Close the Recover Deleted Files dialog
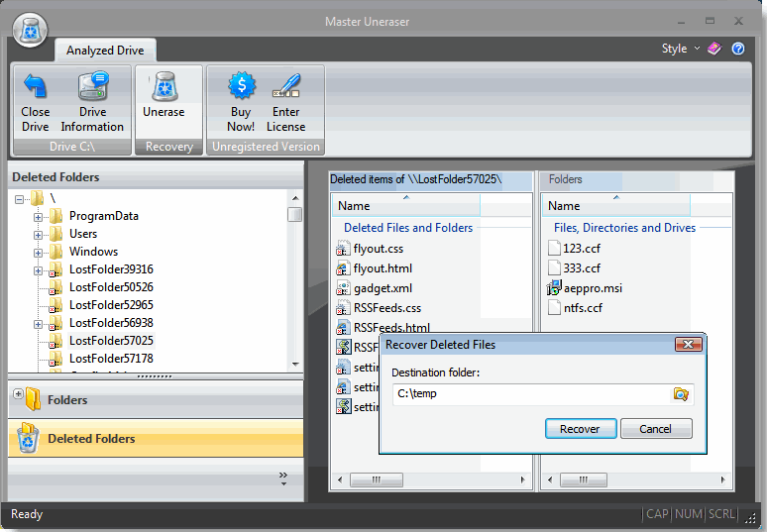The height and width of the screenshot is (532, 767). [x=689, y=344]
